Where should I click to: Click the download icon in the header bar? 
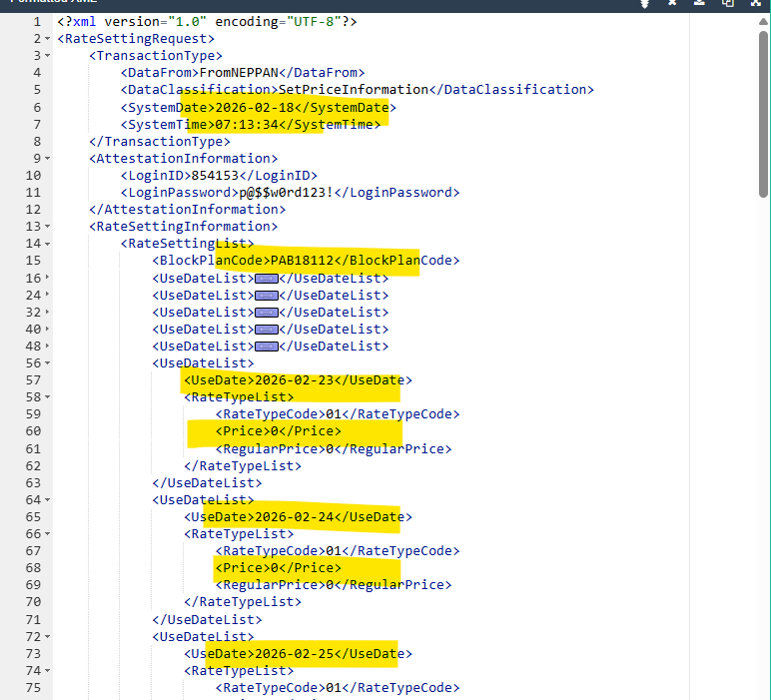[699, 2]
